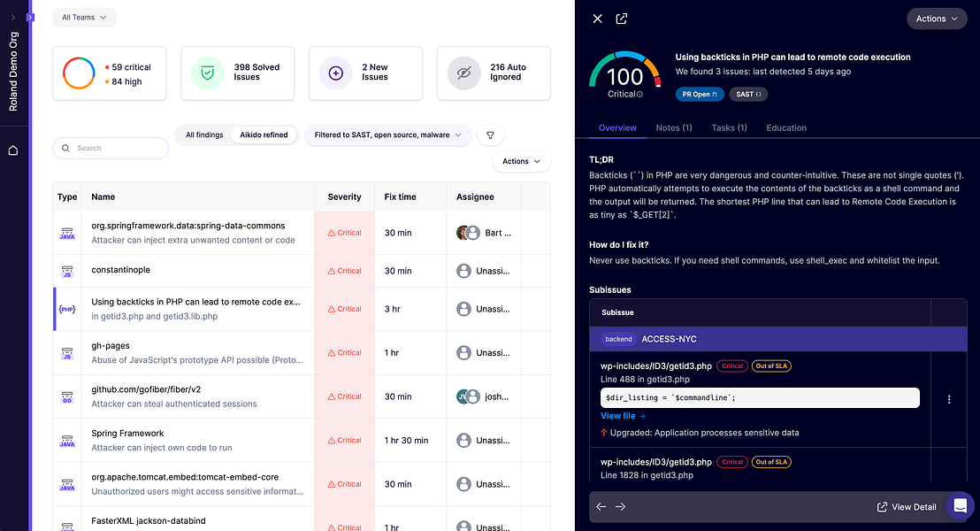Click Java icon for spring-data-commons row
The image size is (980, 531).
(67, 234)
